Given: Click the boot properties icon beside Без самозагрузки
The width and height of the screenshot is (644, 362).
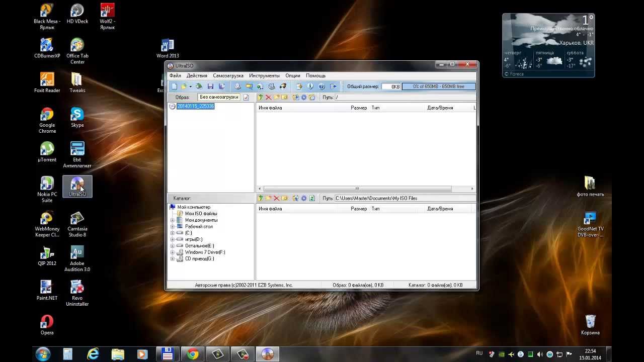Looking at the screenshot, I should (x=246, y=97).
